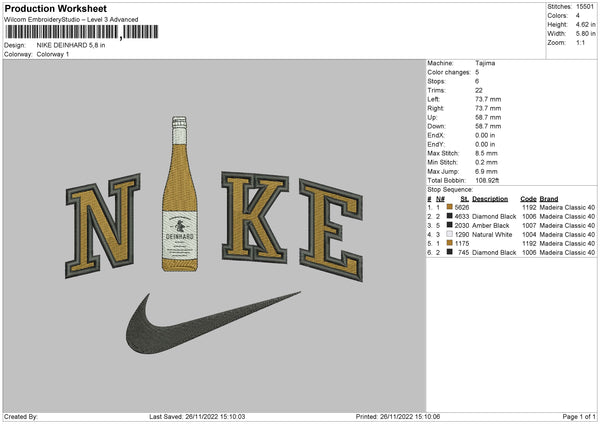
Task: Click the Machine value Tajima
Action: pos(485,63)
